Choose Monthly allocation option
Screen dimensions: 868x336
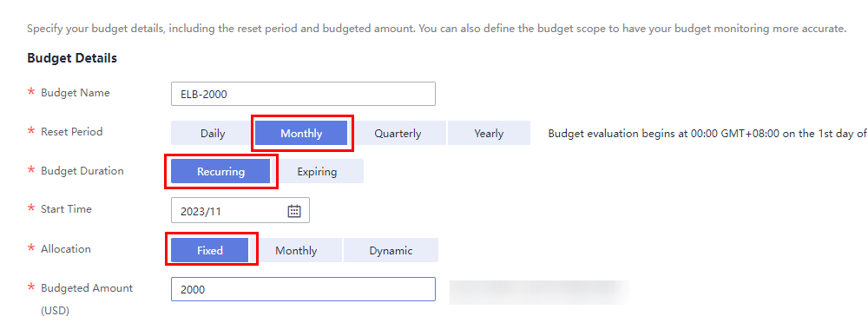(296, 250)
